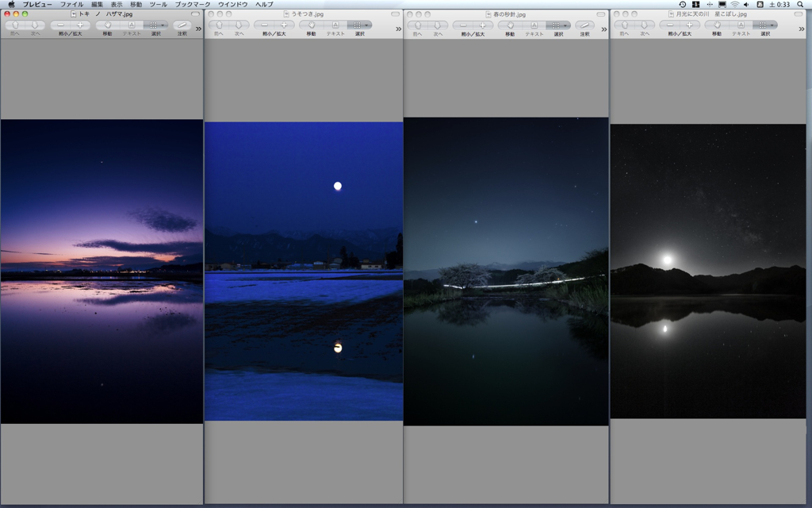This screenshot has height=508, width=812.
Task: Select the Move hand tool in 星こぼし.jpg window
Action: tap(717, 25)
